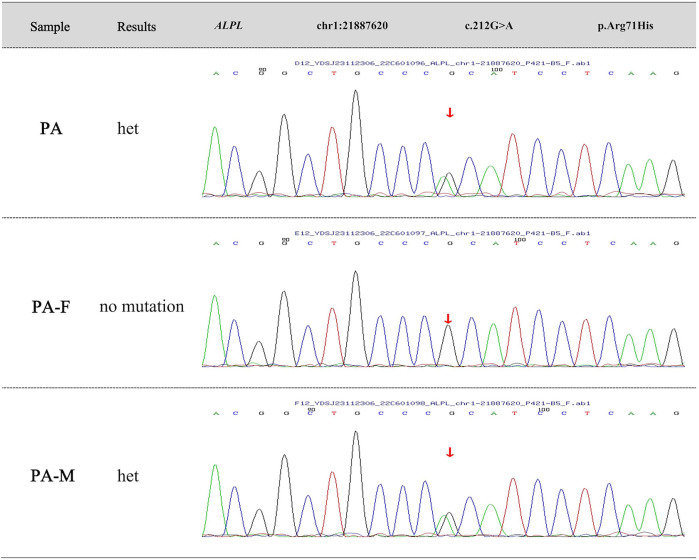Select the "PA-M" sample label
The width and height of the screenshot is (699, 560).
point(52,476)
